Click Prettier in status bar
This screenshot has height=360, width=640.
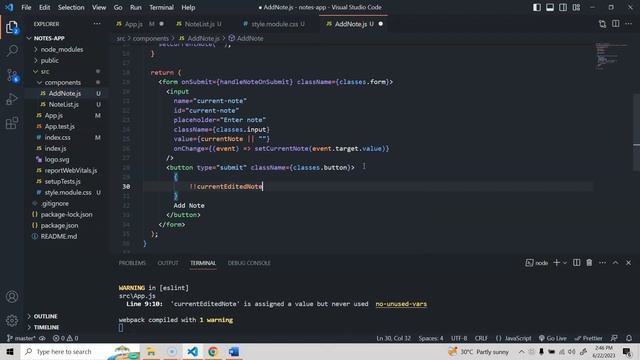(588, 338)
